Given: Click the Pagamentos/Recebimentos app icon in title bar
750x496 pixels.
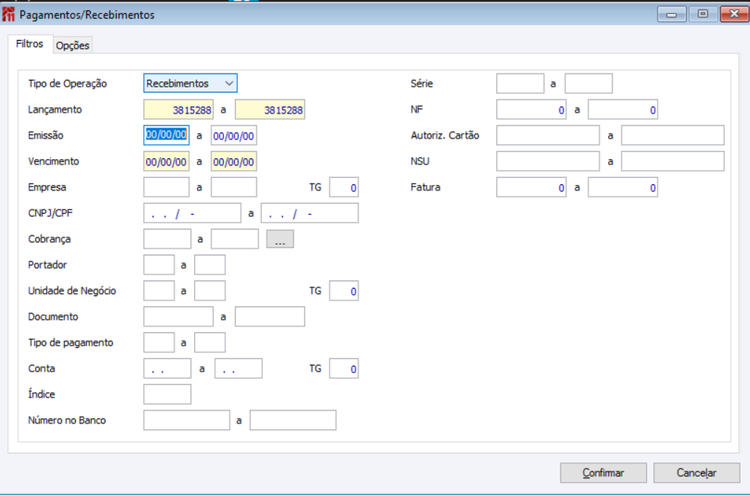Looking at the screenshot, I should [x=8, y=14].
